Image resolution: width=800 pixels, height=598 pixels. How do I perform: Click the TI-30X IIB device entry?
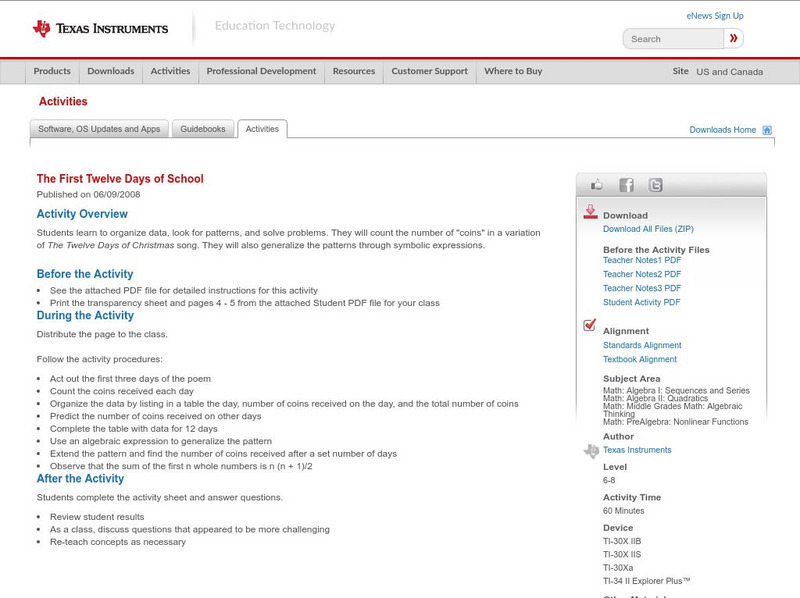(622, 541)
